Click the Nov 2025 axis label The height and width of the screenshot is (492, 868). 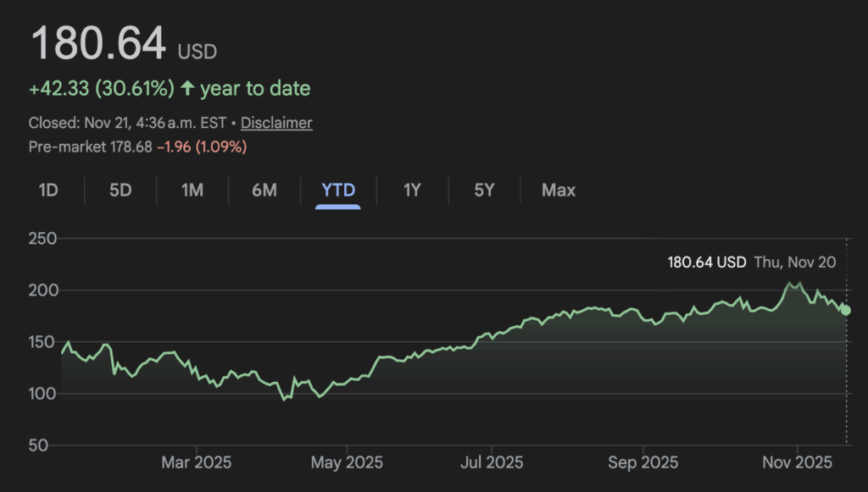(796, 463)
